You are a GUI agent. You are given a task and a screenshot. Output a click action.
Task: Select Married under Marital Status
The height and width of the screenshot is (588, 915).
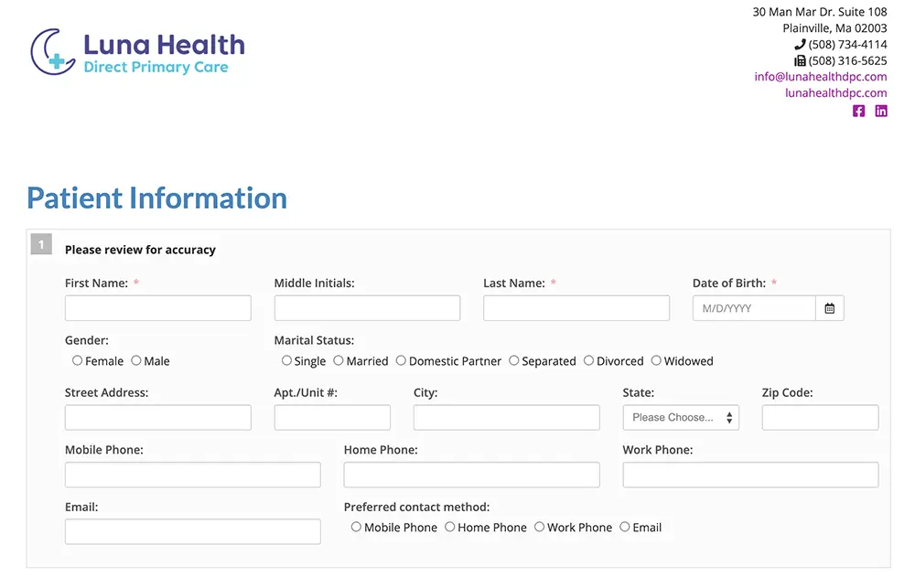click(339, 360)
